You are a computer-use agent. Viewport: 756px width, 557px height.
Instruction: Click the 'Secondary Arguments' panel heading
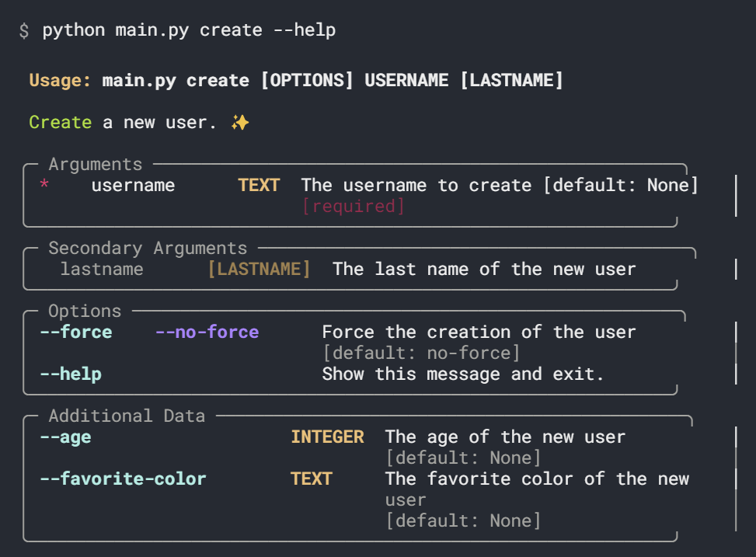148,249
